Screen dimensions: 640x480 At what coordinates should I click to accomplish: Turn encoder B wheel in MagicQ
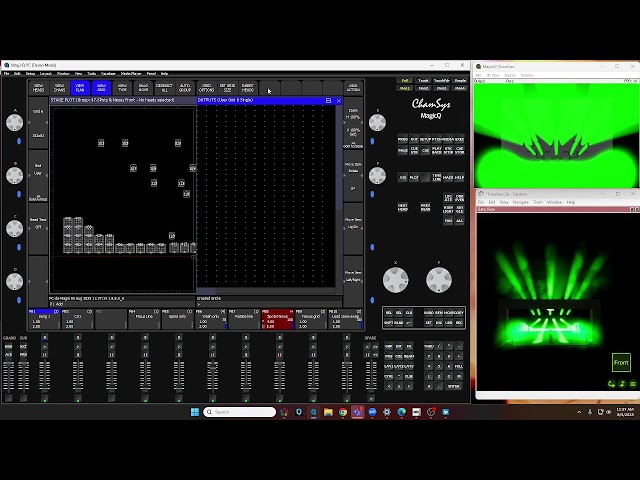point(15,176)
